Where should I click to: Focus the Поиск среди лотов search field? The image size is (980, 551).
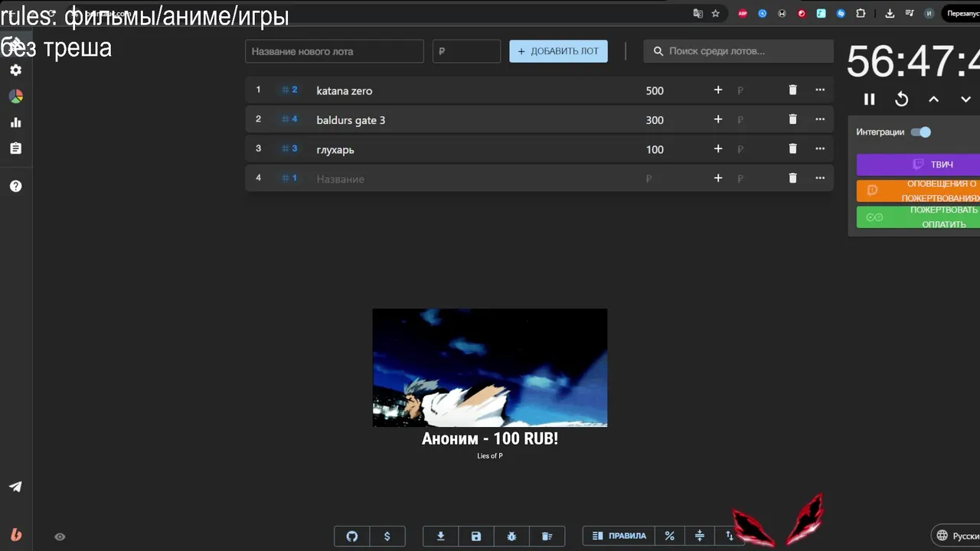[738, 51]
